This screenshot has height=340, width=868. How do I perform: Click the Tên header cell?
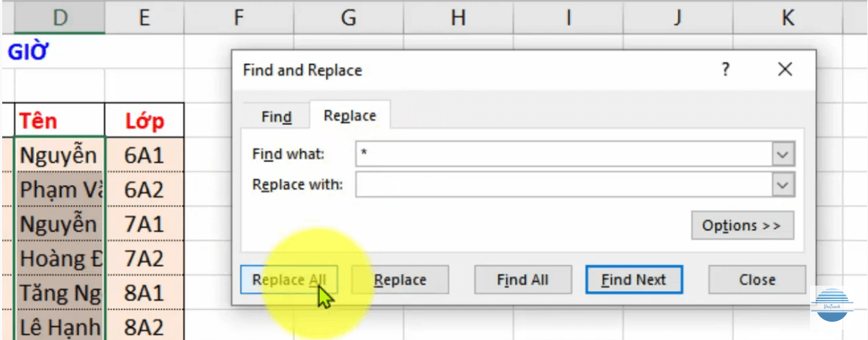pyautogui.click(x=59, y=120)
